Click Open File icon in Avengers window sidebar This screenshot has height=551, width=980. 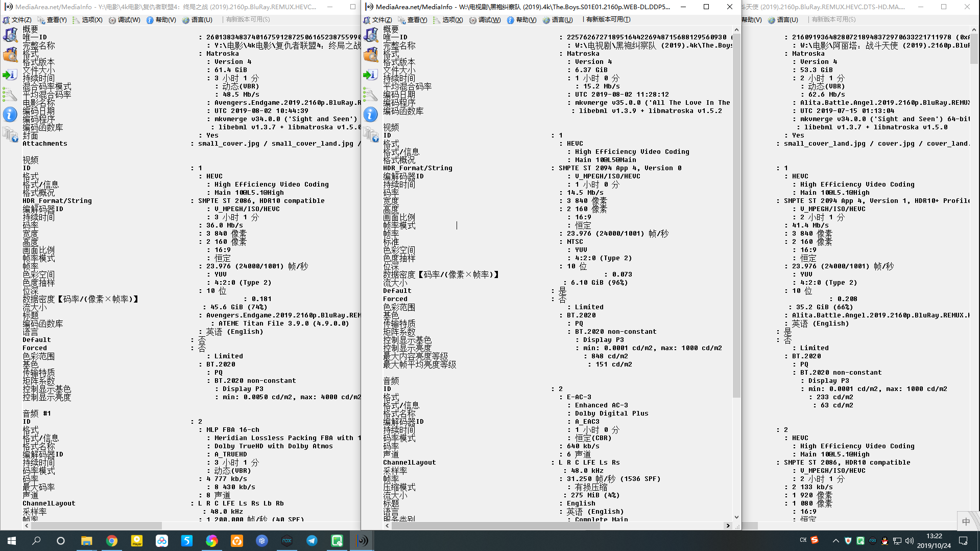(x=10, y=35)
